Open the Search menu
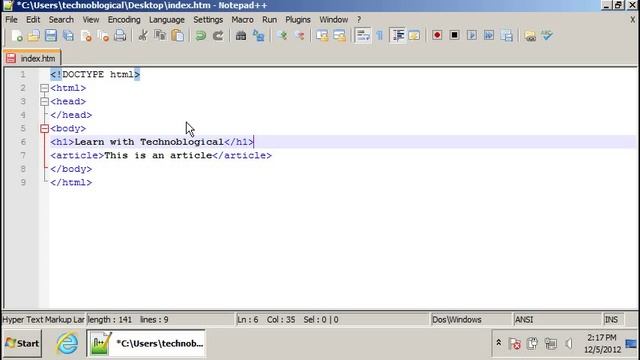Screen dimensions: 640x360 point(61,20)
